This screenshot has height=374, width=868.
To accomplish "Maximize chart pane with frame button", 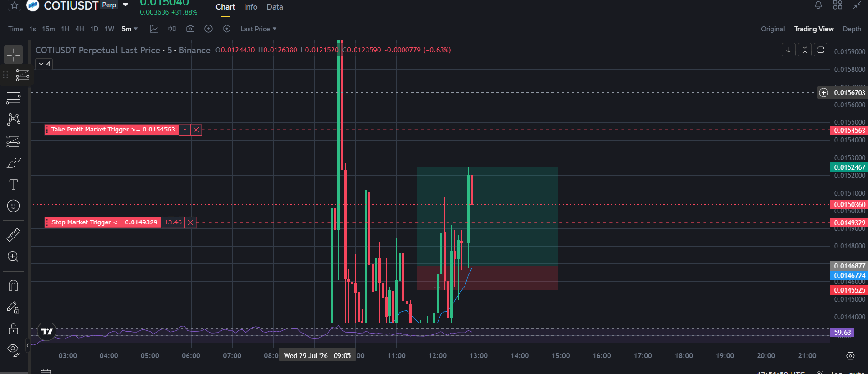I will [821, 50].
